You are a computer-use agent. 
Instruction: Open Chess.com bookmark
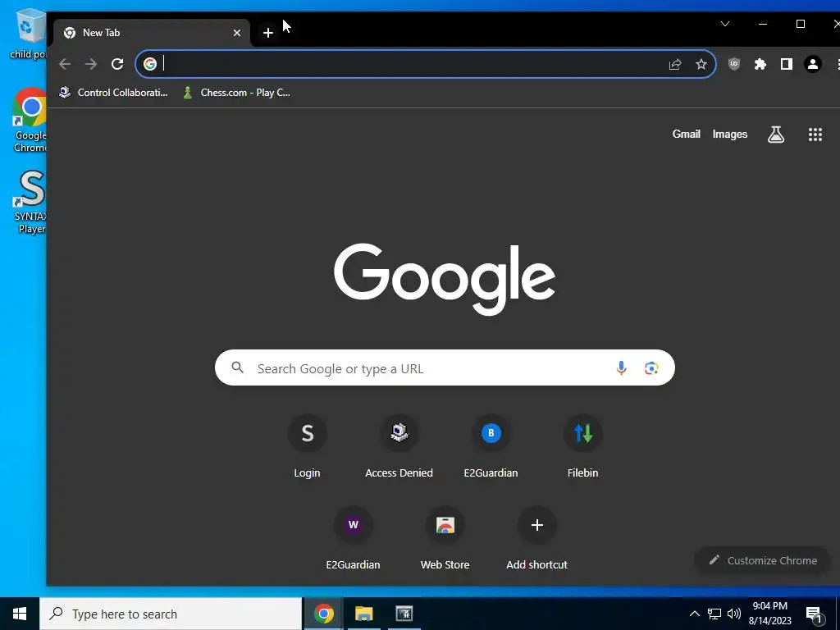[236, 93]
